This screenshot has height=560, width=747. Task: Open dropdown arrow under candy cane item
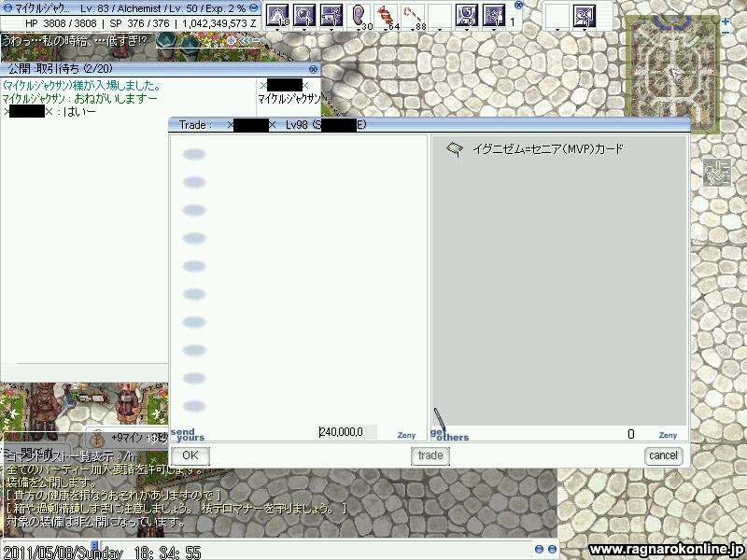pyautogui.click(x=413, y=30)
